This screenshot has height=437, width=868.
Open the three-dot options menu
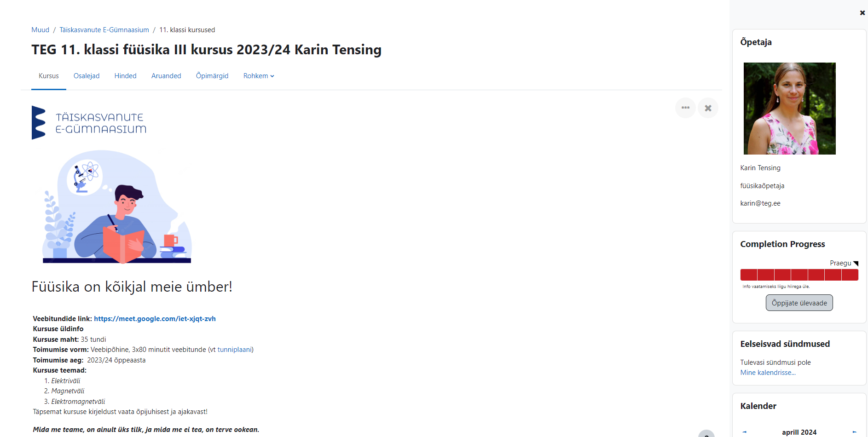tap(685, 108)
